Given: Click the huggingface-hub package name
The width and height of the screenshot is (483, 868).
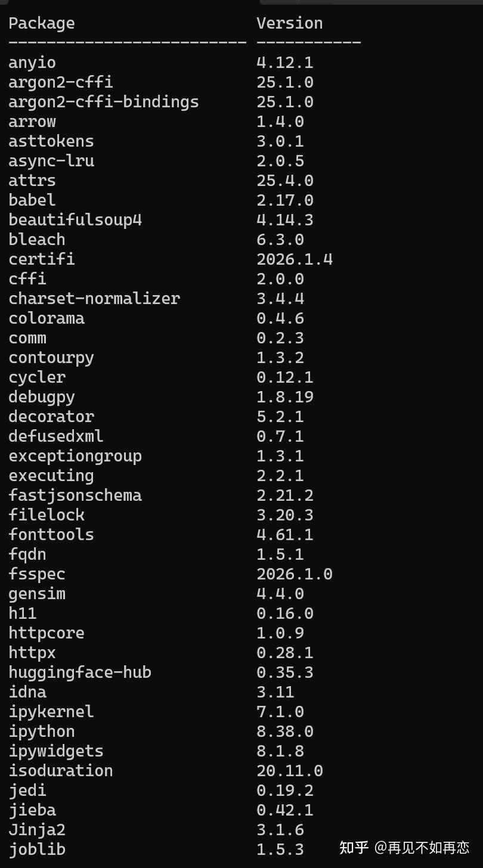Looking at the screenshot, I should pos(80,672).
